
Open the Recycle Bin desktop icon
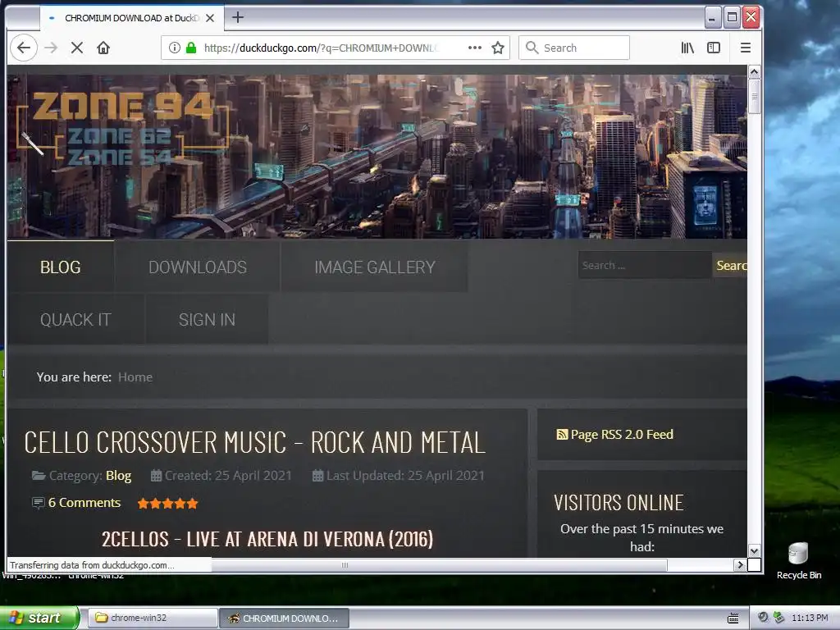[x=799, y=561]
